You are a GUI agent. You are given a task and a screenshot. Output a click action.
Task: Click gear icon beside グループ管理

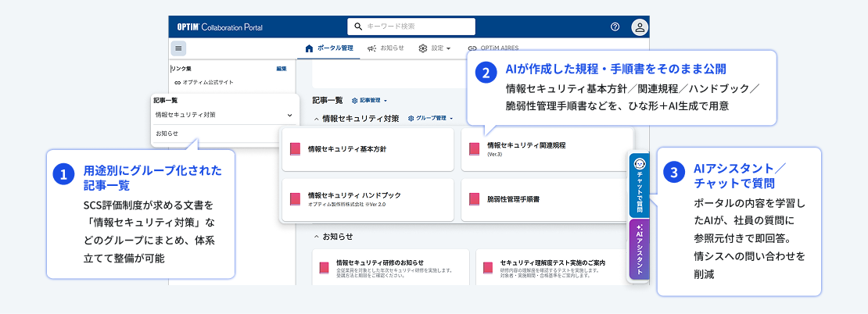click(x=411, y=118)
